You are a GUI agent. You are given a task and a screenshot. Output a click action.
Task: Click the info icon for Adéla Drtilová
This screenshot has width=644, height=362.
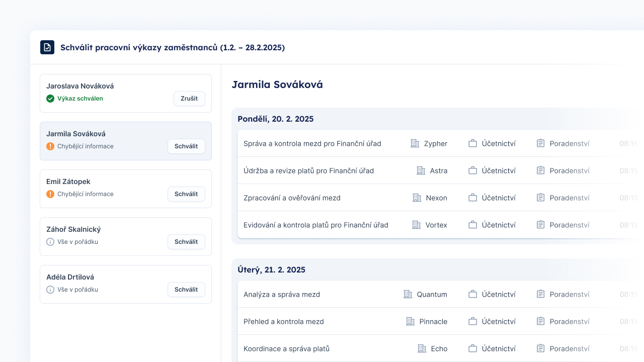(x=50, y=290)
